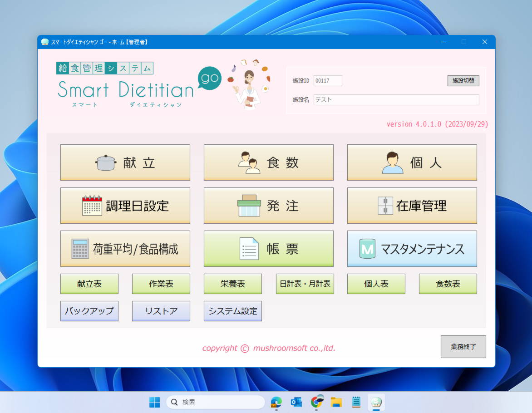This screenshot has width=532, height=413.
Task: Click the 施設名 field containing テスト
Action: 396,100
